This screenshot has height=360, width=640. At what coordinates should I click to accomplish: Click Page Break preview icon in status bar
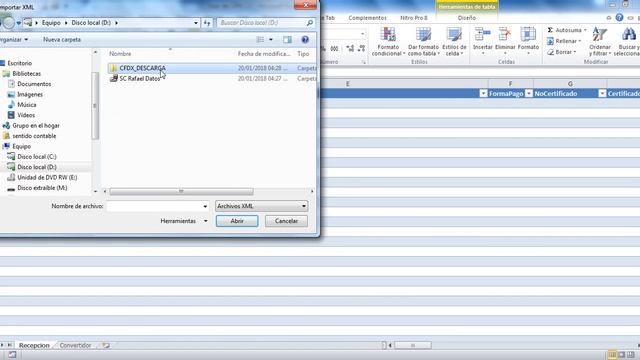[x=631, y=355]
